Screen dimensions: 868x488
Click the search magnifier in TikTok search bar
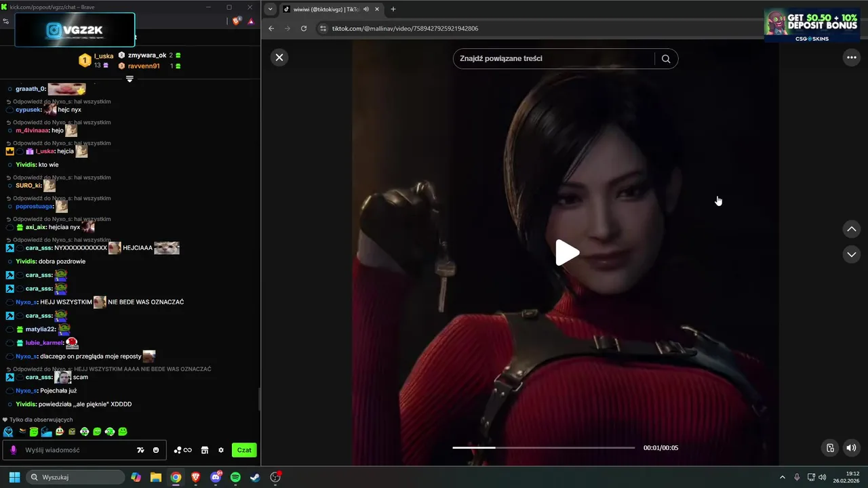click(666, 58)
